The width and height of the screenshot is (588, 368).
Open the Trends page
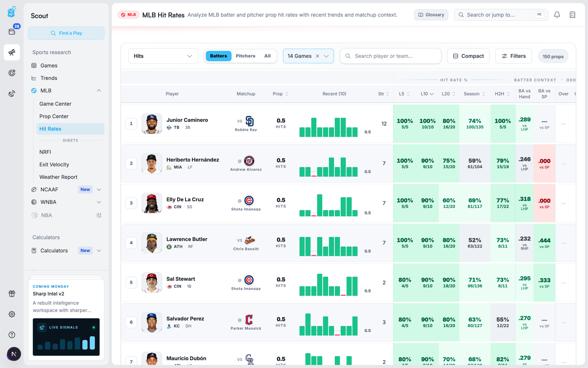[x=49, y=78]
